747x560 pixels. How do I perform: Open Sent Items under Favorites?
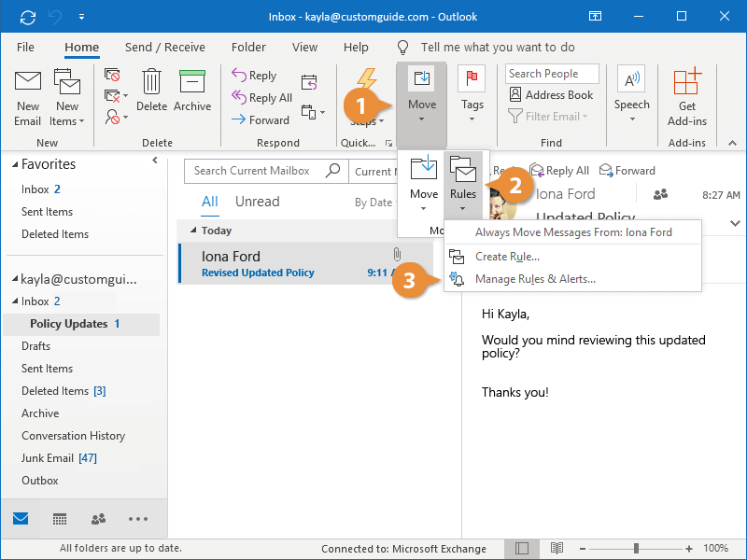(48, 212)
